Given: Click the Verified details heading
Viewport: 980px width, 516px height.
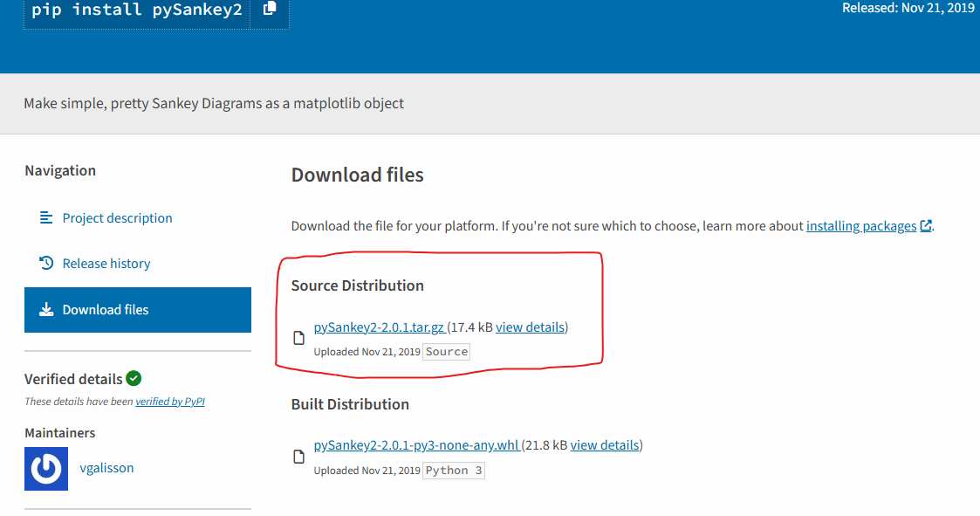Looking at the screenshot, I should [x=73, y=379].
